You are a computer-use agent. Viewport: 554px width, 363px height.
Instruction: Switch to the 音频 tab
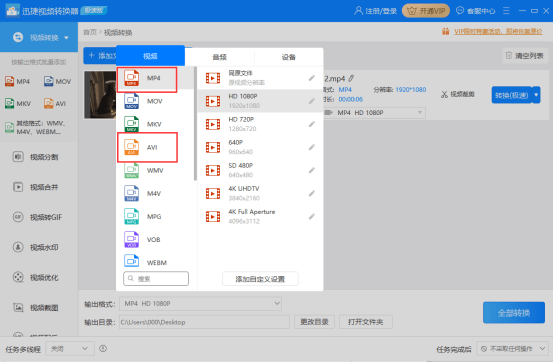[219, 57]
